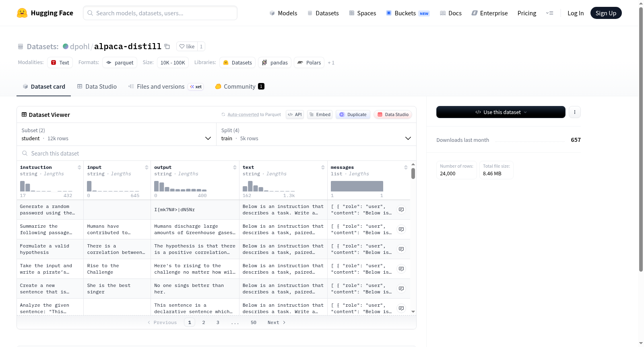The height and width of the screenshot is (347, 644).
Task: Click the 10K - 100K size tag
Action: tap(173, 62)
